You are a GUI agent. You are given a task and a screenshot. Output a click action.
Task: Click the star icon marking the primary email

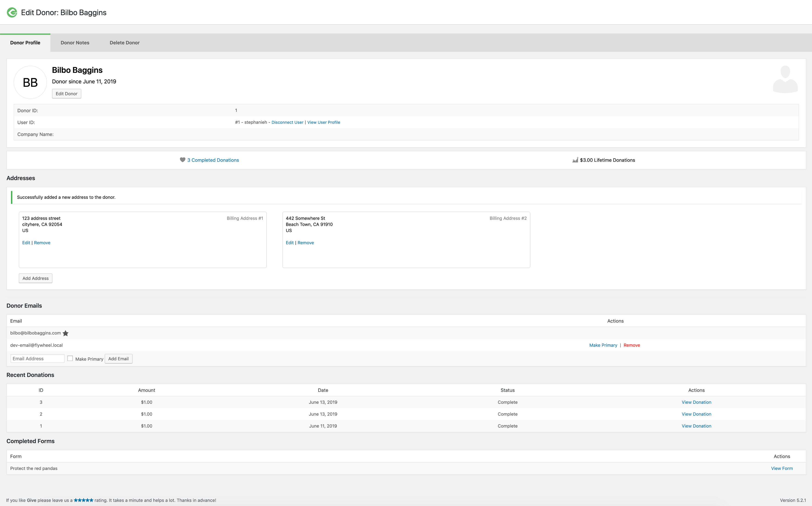[x=66, y=333]
